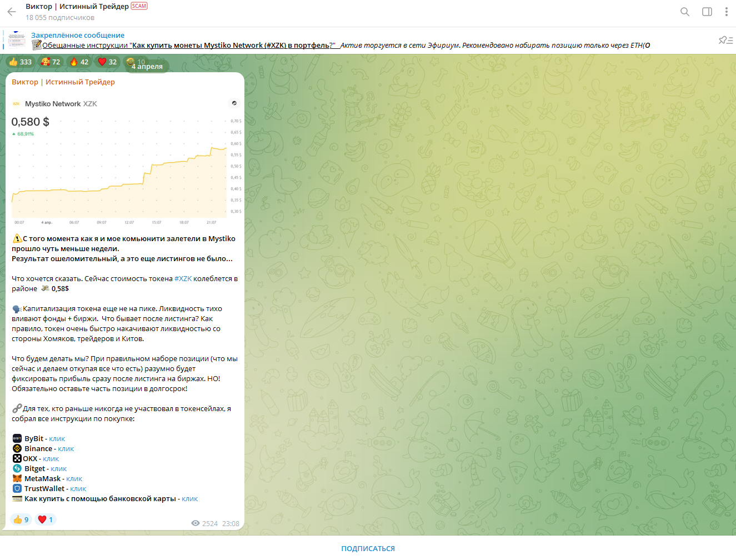Viewport: 736px width, 560px height.
Task: Click the heart reaction with 1 on post
Action: click(46, 519)
